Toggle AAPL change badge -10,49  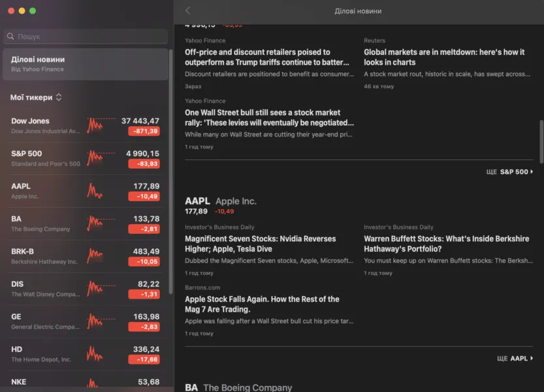[144, 197]
